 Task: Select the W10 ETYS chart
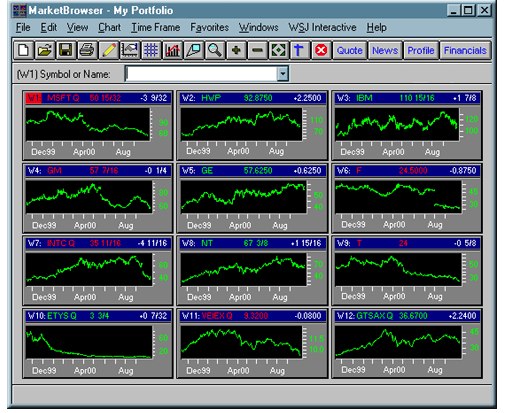[x=97, y=343]
